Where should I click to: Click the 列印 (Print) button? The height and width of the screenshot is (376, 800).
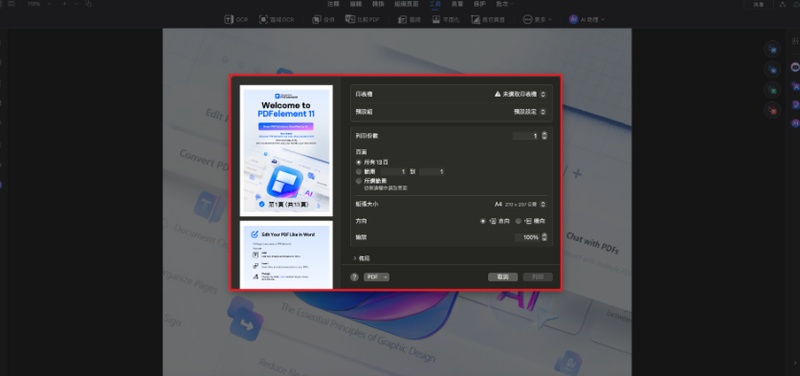tap(538, 277)
